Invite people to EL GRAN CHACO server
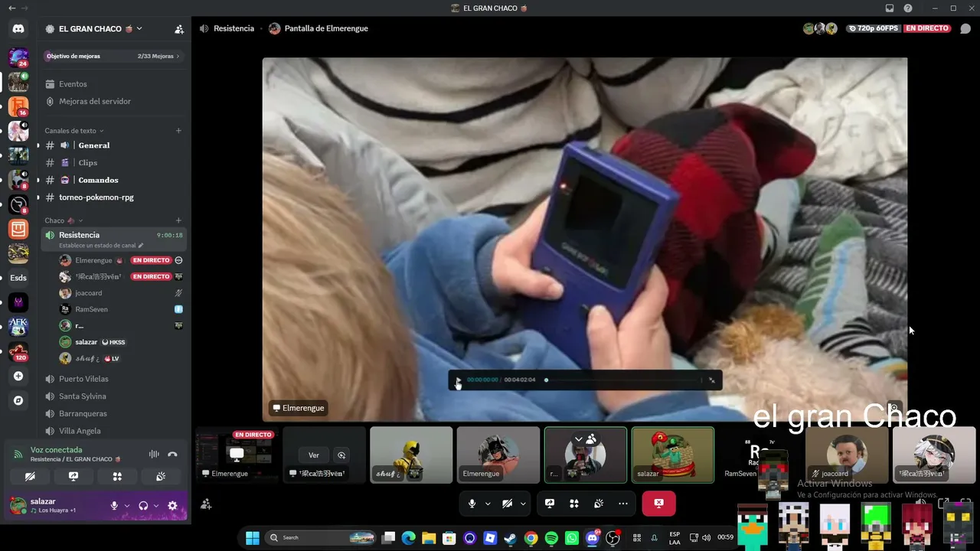 (x=179, y=29)
